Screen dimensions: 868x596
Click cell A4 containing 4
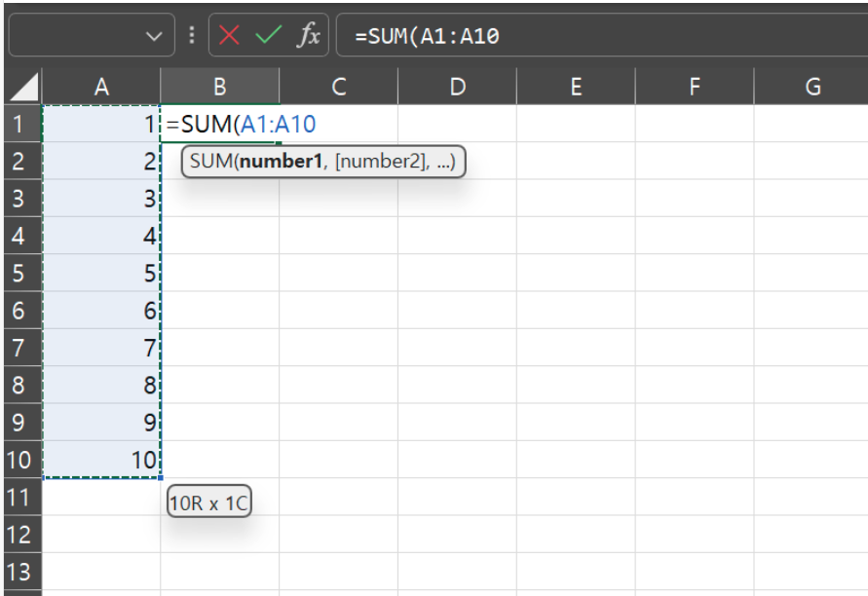pyautogui.click(x=101, y=236)
